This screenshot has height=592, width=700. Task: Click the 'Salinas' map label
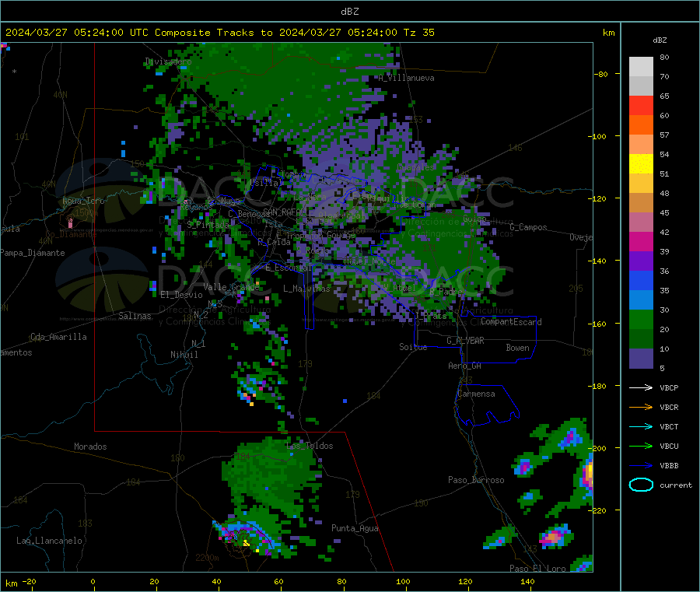click(x=135, y=316)
